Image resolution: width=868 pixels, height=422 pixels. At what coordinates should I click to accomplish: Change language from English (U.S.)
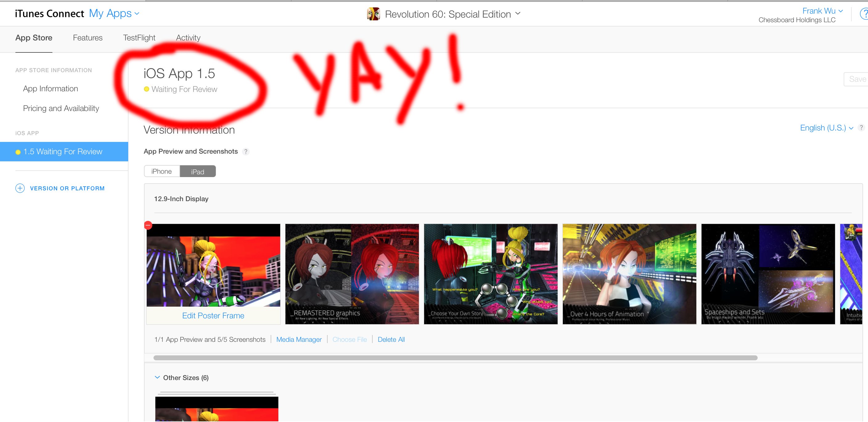pos(827,128)
